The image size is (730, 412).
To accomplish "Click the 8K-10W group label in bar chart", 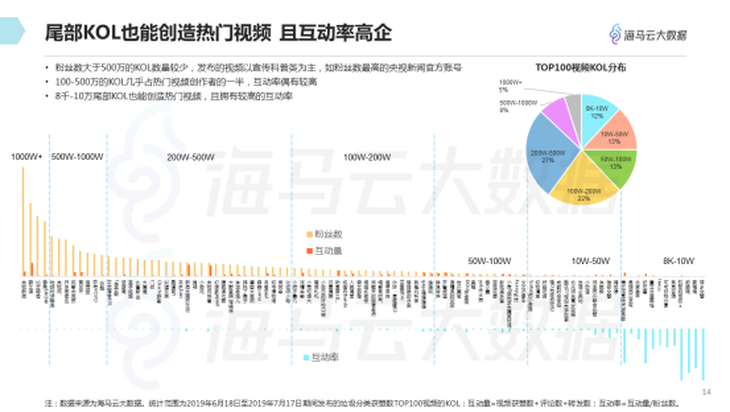I will tap(678, 261).
